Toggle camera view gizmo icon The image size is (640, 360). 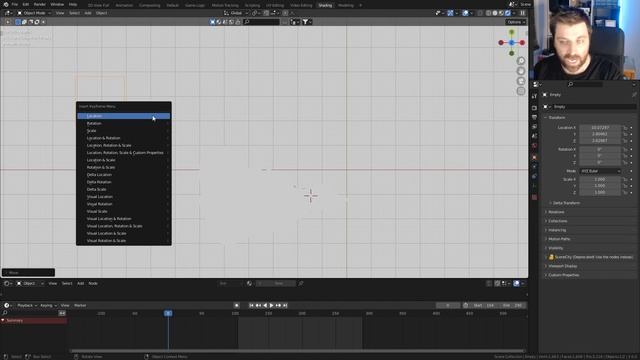click(x=521, y=81)
